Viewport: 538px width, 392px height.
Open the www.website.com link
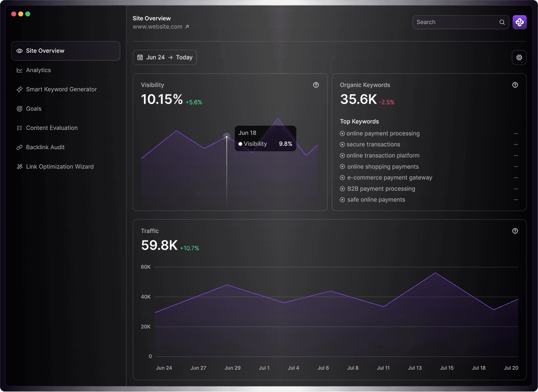coord(158,27)
